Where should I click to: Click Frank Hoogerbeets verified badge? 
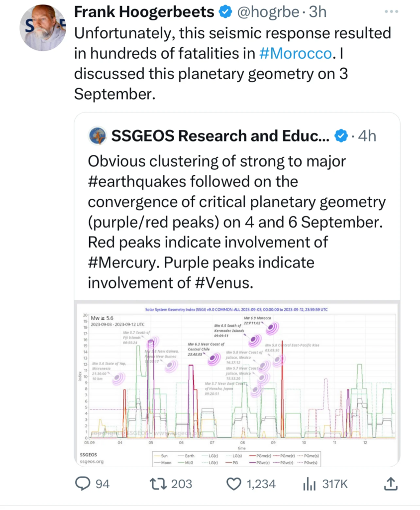coord(225,12)
